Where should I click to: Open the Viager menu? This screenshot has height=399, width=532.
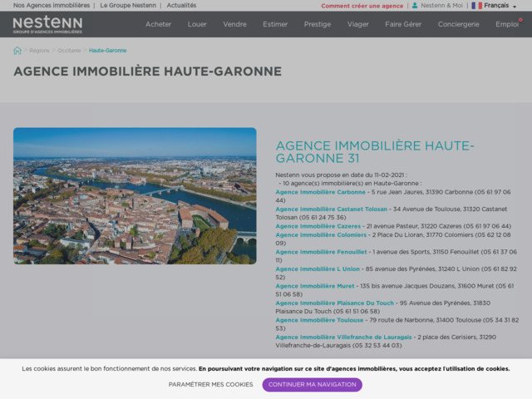pyautogui.click(x=357, y=24)
